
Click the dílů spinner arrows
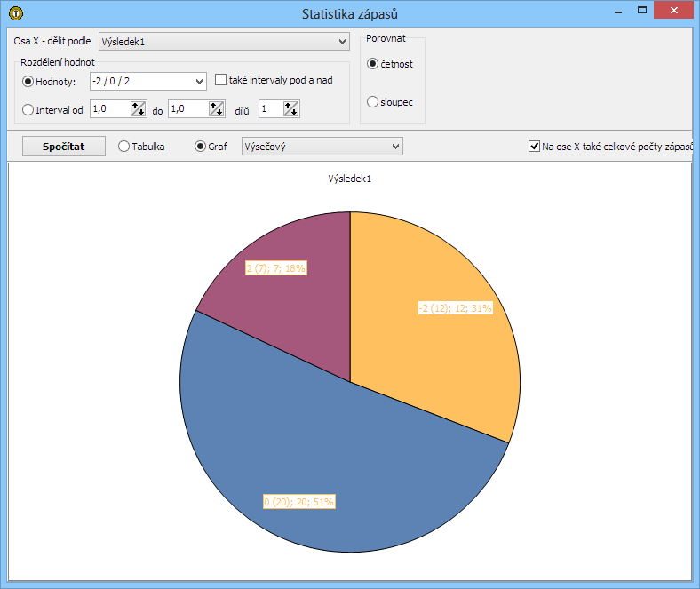tap(291, 109)
